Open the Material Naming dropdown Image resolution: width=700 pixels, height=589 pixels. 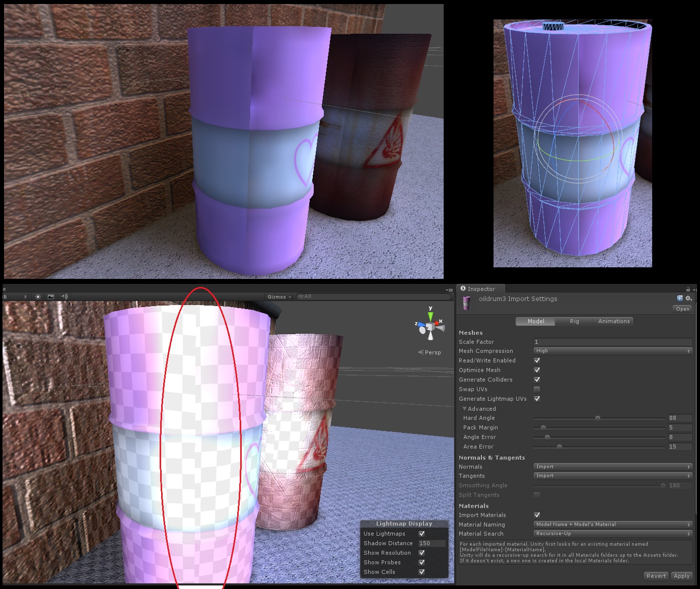(x=613, y=525)
